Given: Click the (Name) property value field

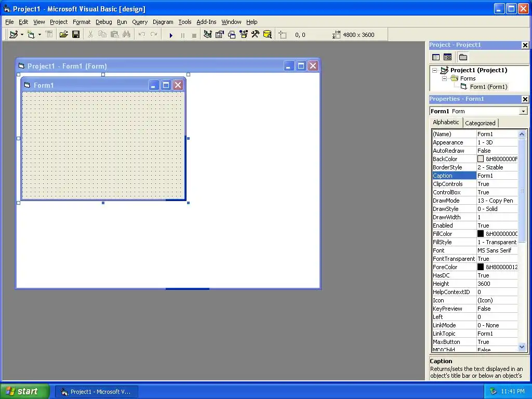Looking at the screenshot, I should (x=497, y=134).
